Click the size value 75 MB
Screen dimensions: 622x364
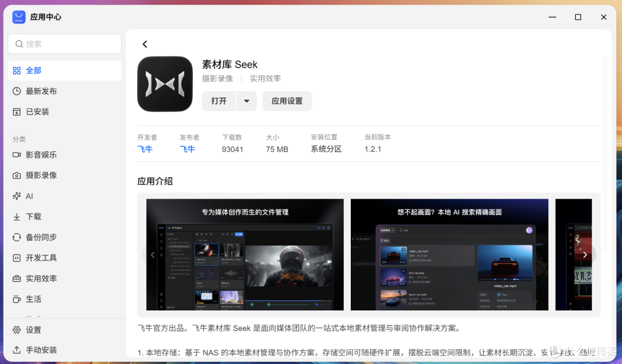pyautogui.click(x=277, y=150)
